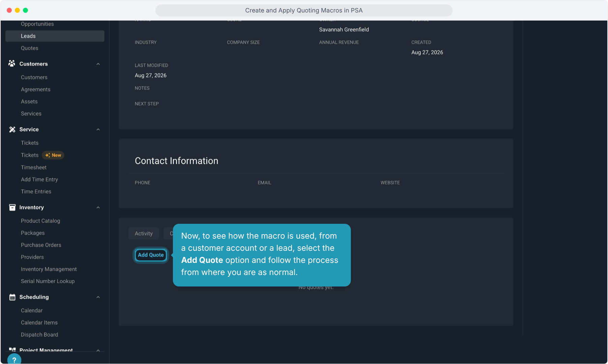Open Dispatch Board
Image resolution: width=608 pixels, height=364 pixels.
coord(39,335)
